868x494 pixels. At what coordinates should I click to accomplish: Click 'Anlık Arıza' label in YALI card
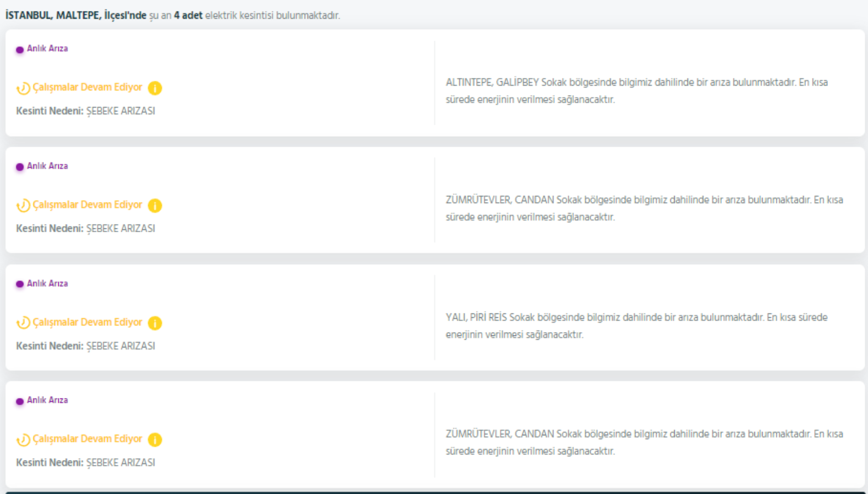pyautogui.click(x=47, y=283)
